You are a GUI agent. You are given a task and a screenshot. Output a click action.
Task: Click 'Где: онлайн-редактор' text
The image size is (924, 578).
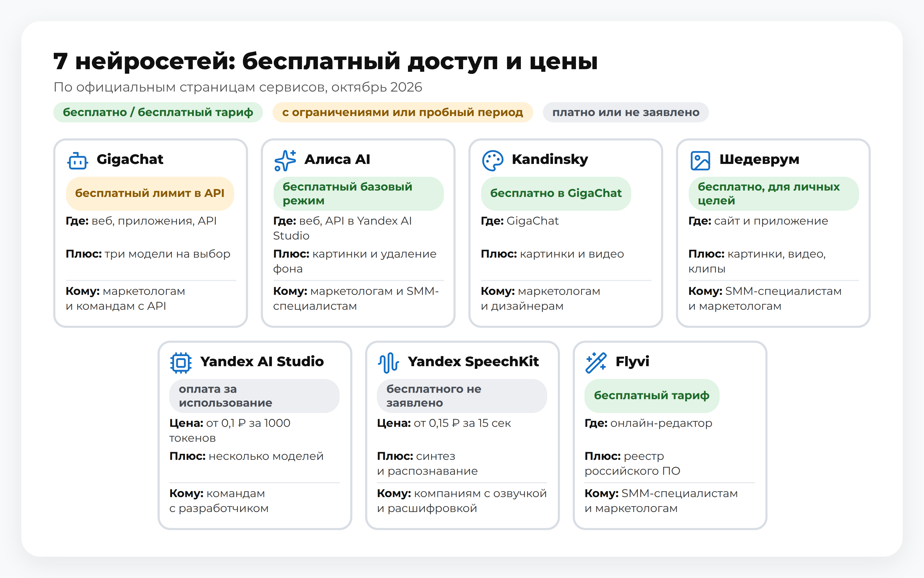[648, 423]
